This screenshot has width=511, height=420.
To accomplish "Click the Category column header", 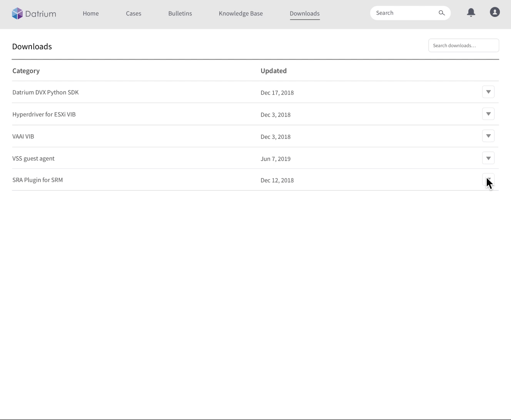I will 26,71.
